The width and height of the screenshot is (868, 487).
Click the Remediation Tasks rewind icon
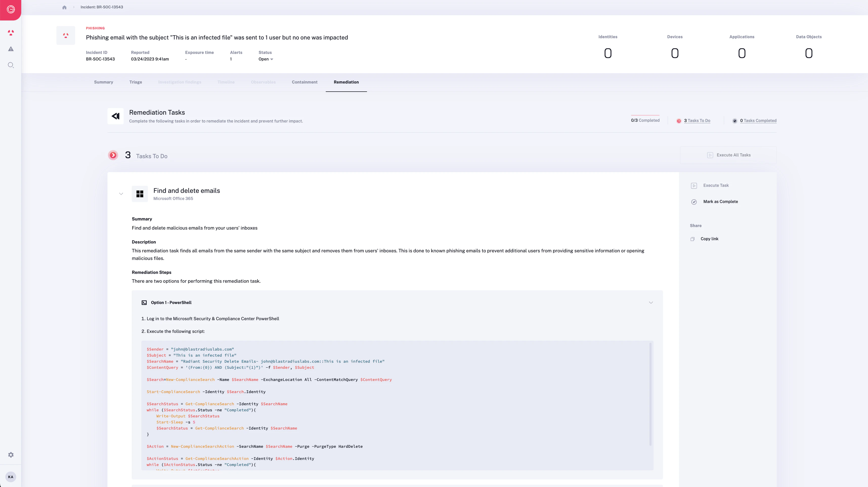point(116,116)
